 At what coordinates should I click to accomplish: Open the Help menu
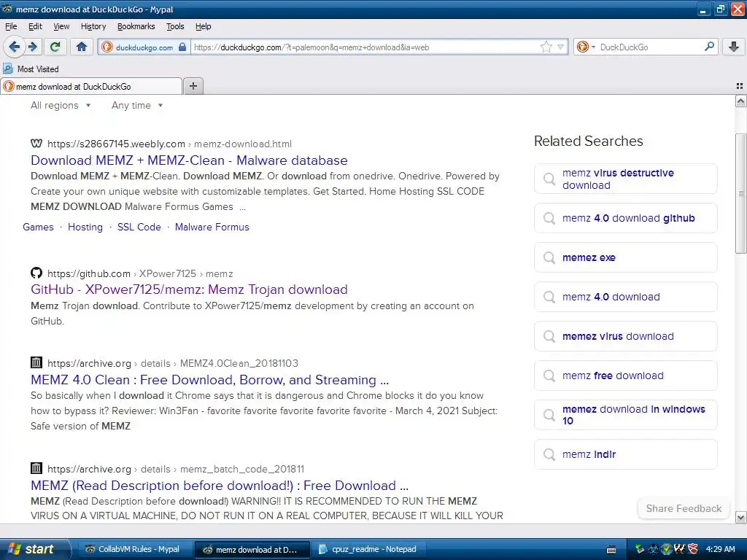coord(203,26)
